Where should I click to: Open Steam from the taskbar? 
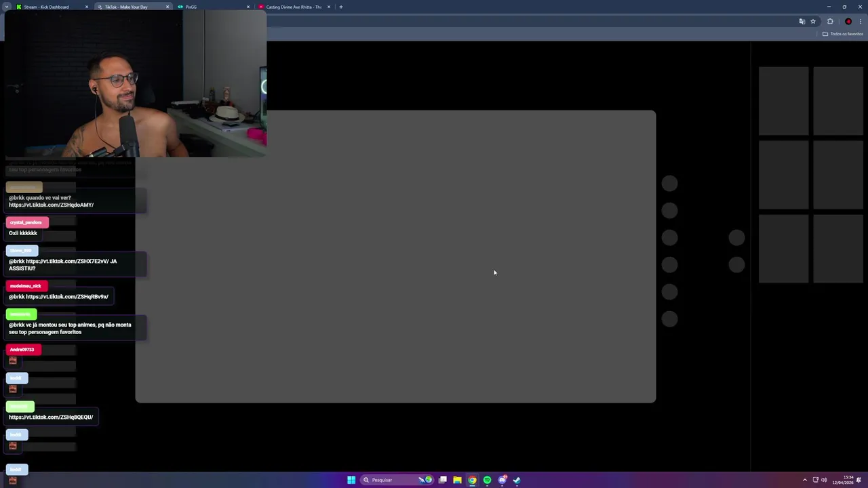(517, 480)
